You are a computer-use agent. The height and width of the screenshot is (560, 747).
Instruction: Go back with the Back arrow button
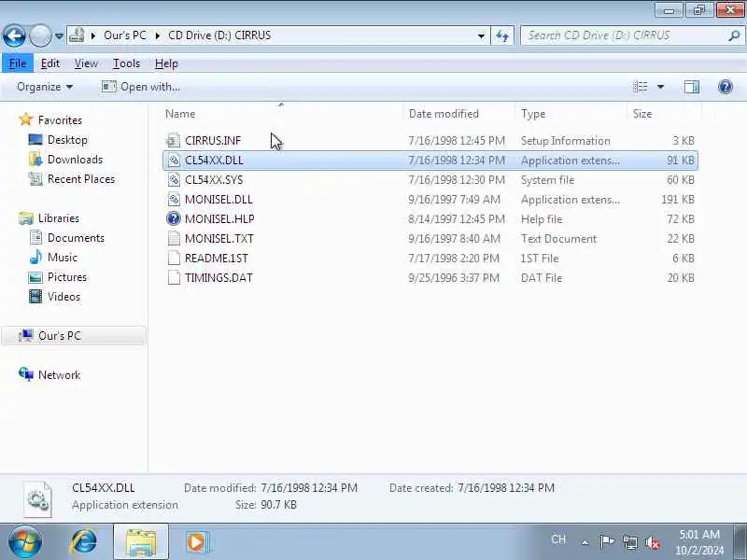[x=14, y=35]
